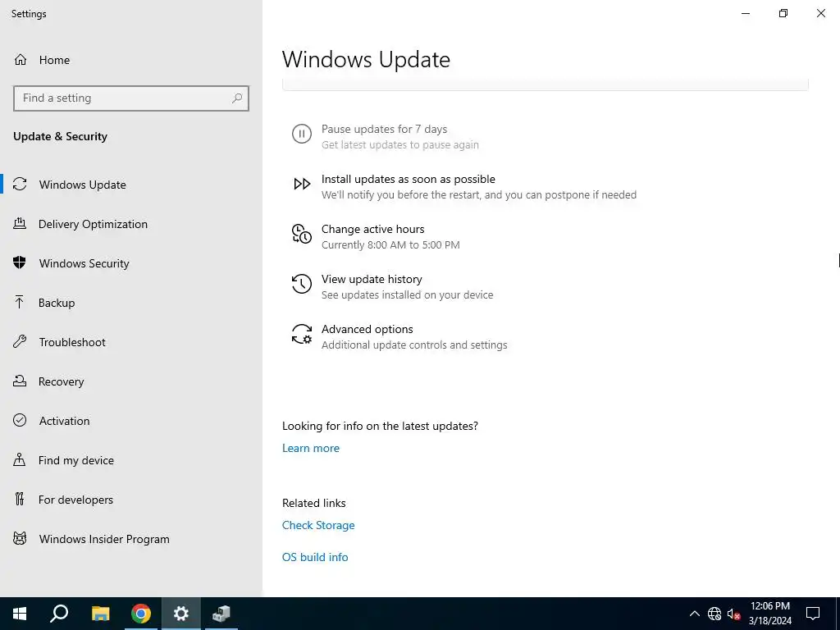Click the Backup upward arrow icon
This screenshot has height=630, width=840.
tap(20, 303)
